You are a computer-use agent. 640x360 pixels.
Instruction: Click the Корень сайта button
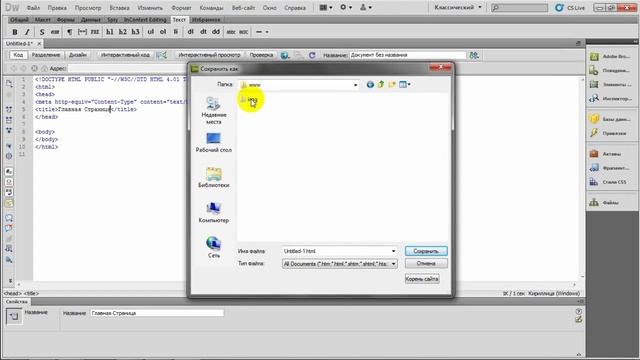[x=422, y=279]
